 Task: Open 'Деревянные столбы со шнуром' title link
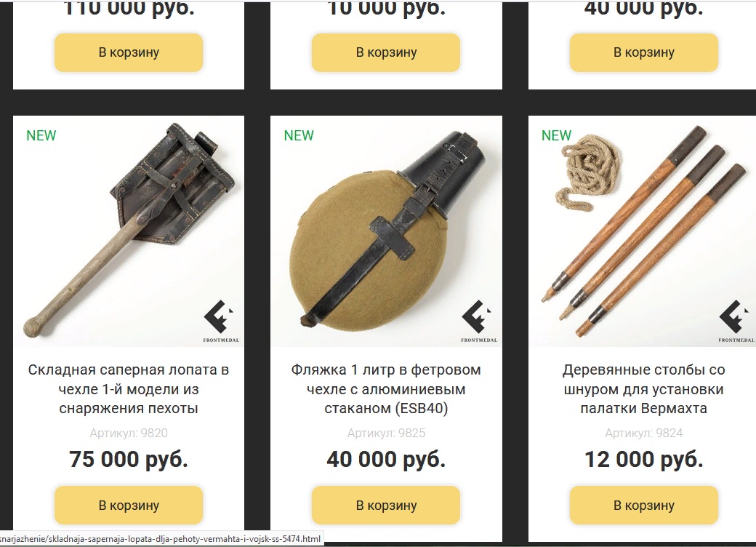(643, 389)
